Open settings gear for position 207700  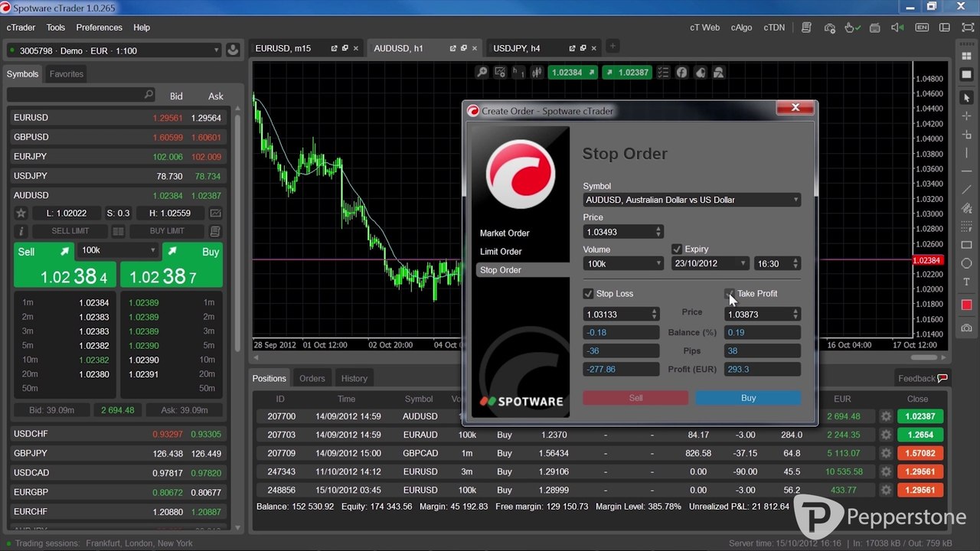886,416
